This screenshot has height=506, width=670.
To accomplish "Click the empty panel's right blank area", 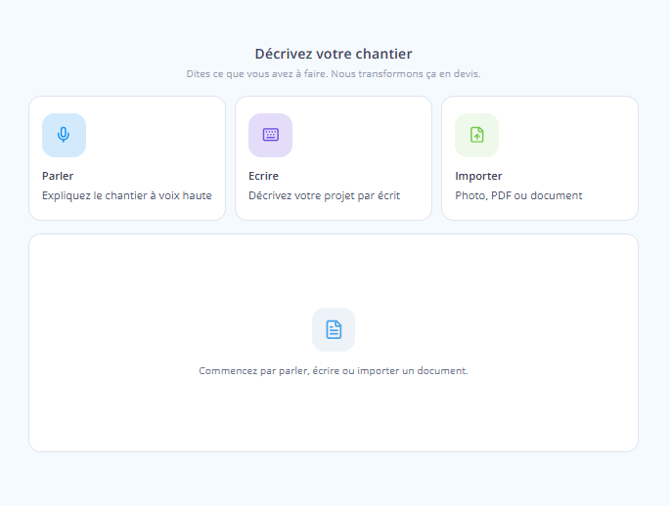I will [560, 340].
